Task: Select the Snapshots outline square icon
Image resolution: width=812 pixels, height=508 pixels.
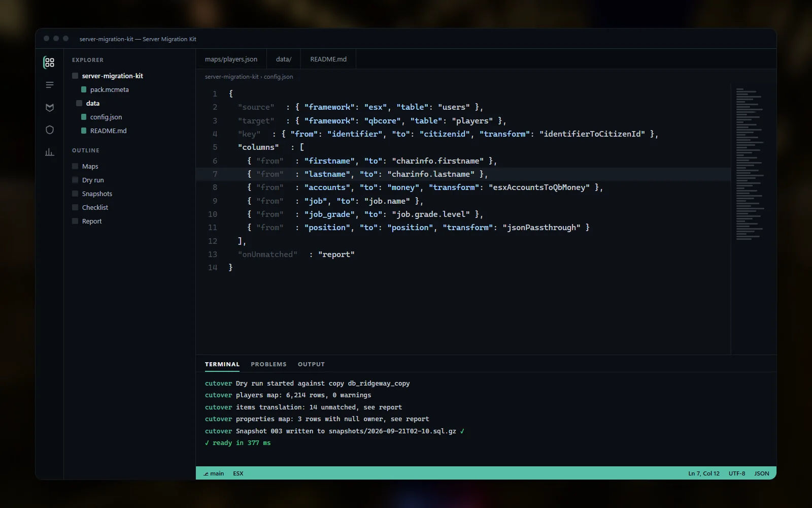Action: (75, 194)
